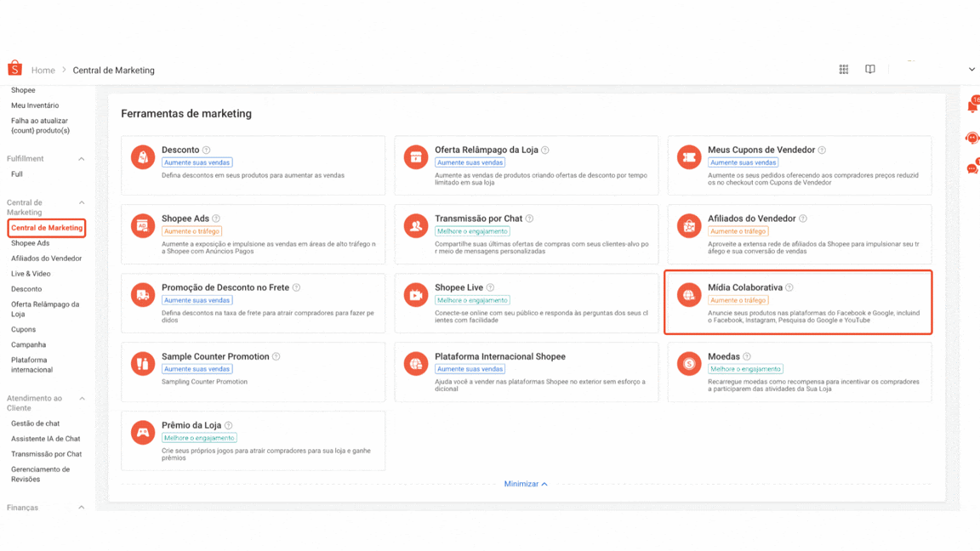Image resolution: width=980 pixels, height=551 pixels.
Task: Collapse the Fulfillment sidebar section
Action: click(x=82, y=158)
